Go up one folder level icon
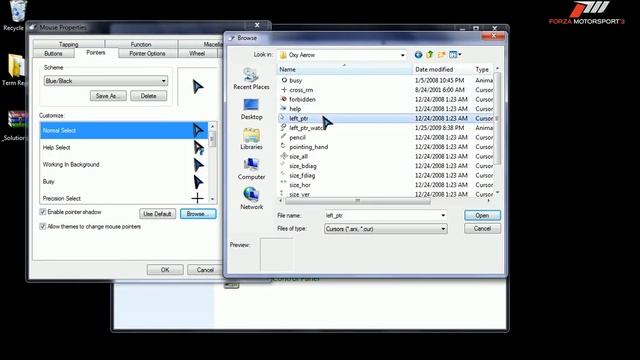The width and height of the screenshot is (640, 360). pyautogui.click(x=429, y=55)
